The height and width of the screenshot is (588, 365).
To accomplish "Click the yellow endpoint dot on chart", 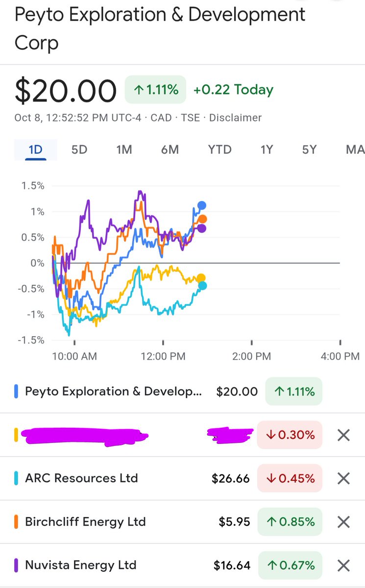I will 201,278.
